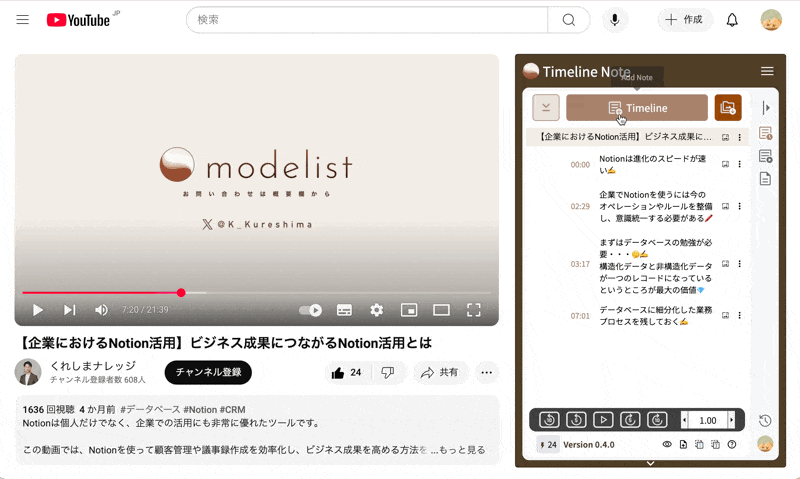The image size is (800, 479).
Task: Toggle subtitles in the YouTube player
Action: pyautogui.click(x=344, y=310)
